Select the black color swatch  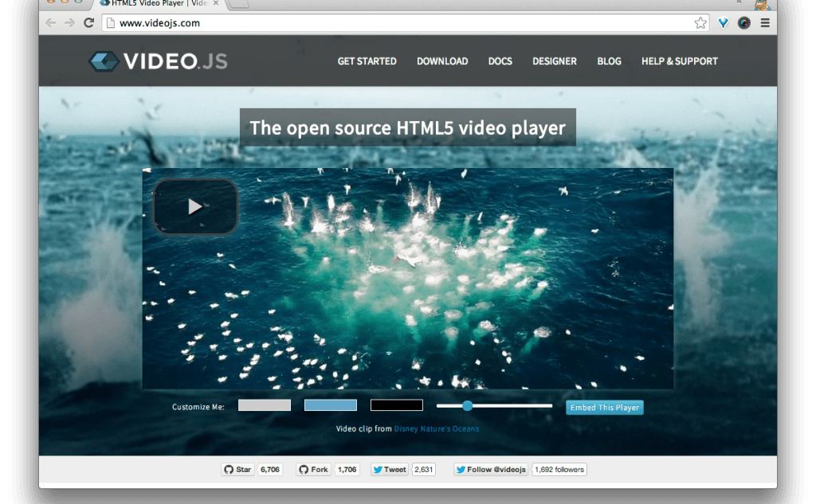(396, 404)
